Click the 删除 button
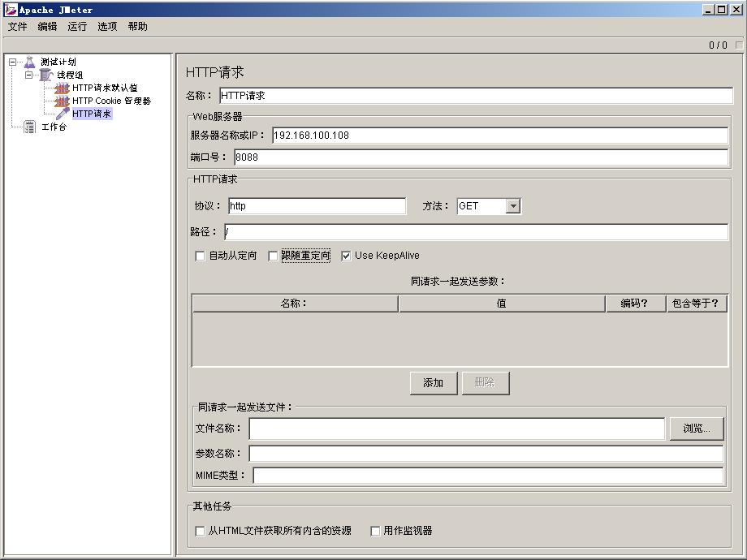 click(486, 383)
